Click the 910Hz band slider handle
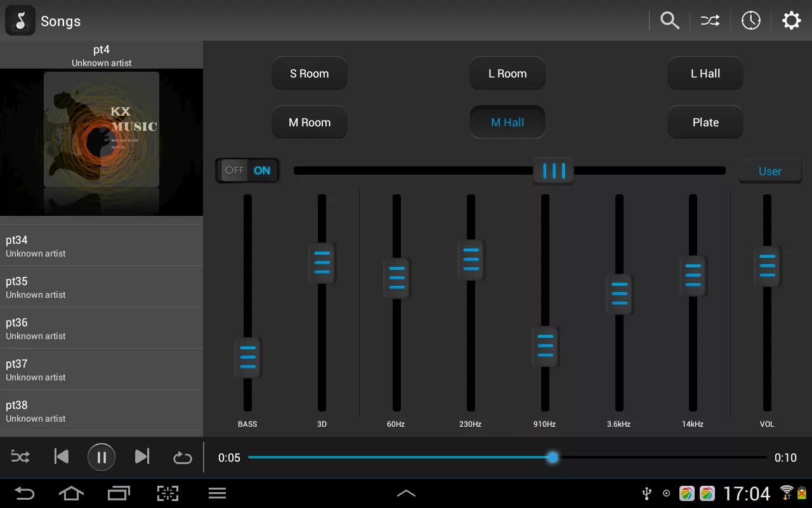This screenshot has width=812, height=508. pyautogui.click(x=546, y=346)
